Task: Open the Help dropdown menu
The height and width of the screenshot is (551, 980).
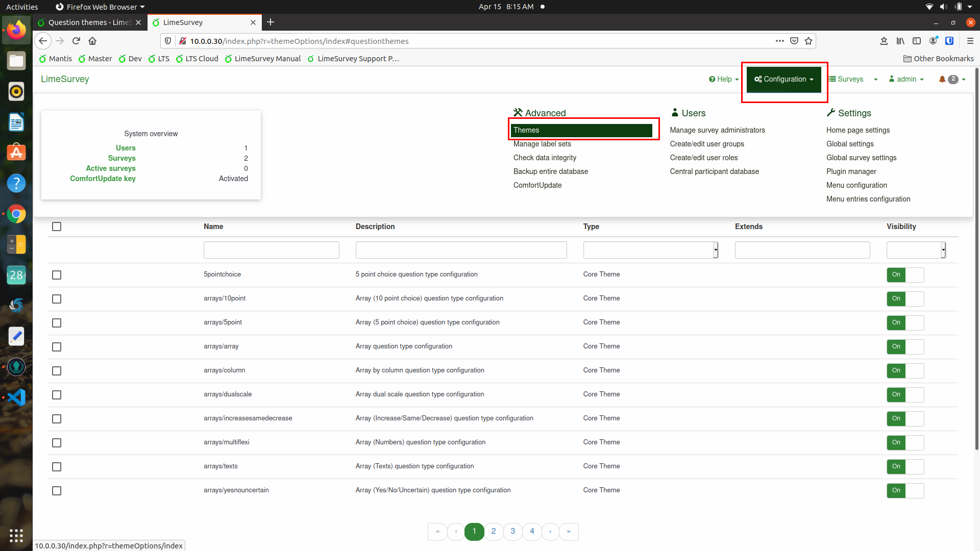Action: [x=724, y=79]
